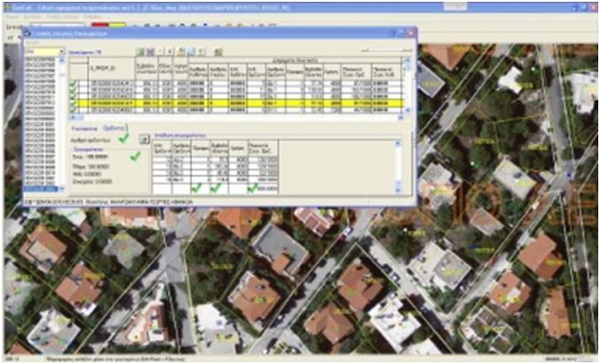The height and width of the screenshot is (364, 600).
Task: Click the dialog window's title bar icon
Action: tap(25, 31)
